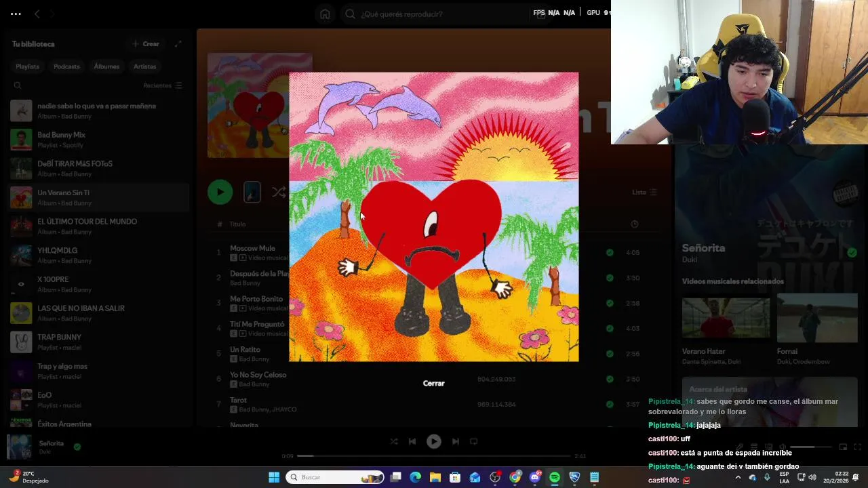Toggle saved check for Me Porto Bonito
The height and width of the screenshot is (488, 868).
pyautogui.click(x=610, y=303)
